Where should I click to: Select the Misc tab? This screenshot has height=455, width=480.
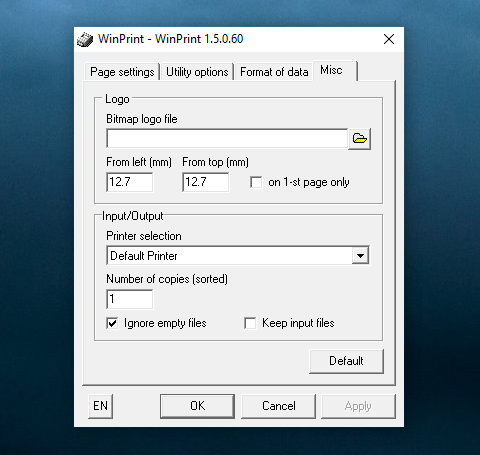tap(335, 70)
